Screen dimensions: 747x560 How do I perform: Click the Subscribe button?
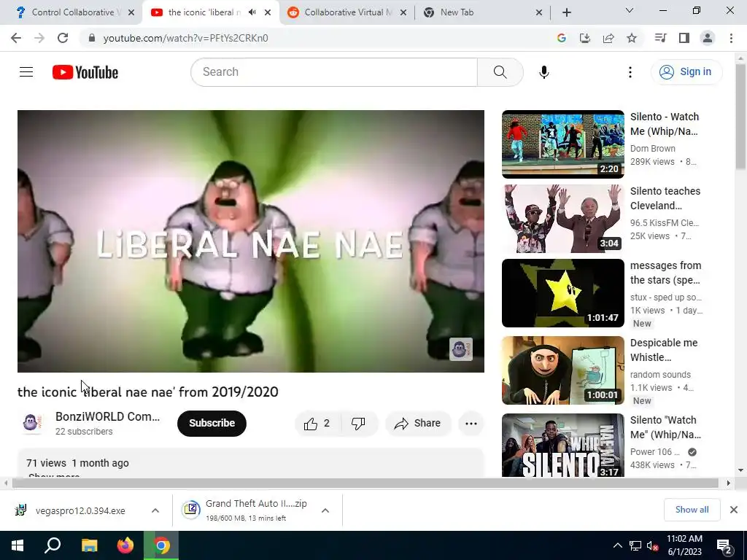click(212, 424)
